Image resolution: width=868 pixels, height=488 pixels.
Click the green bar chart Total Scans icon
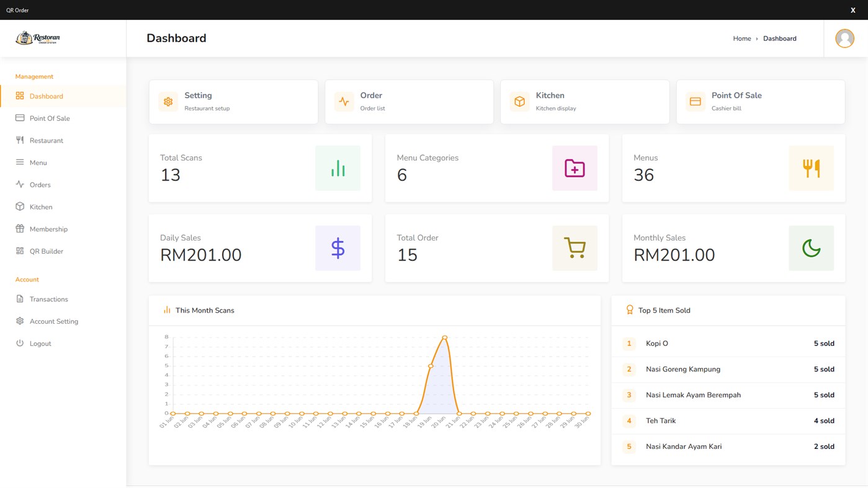(x=338, y=168)
